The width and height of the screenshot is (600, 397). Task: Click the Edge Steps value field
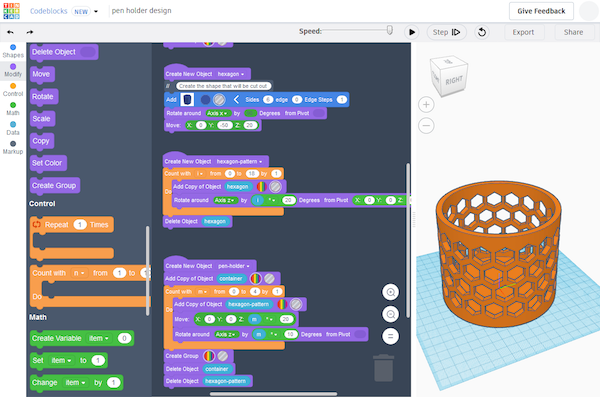click(x=342, y=100)
